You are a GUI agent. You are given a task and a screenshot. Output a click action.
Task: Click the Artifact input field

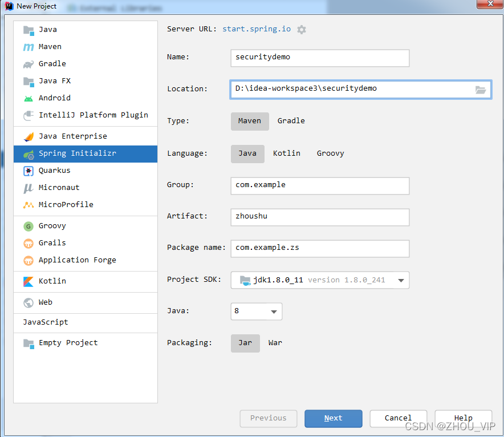tap(320, 217)
